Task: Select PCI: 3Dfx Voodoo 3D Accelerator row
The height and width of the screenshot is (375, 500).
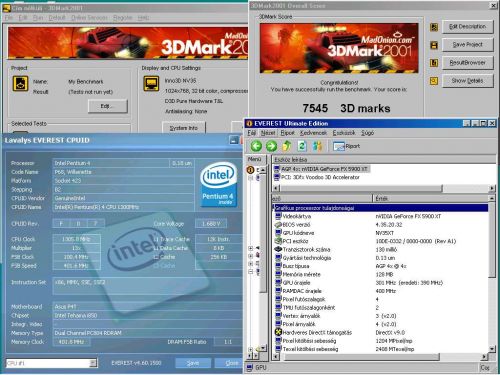Action: click(317, 177)
